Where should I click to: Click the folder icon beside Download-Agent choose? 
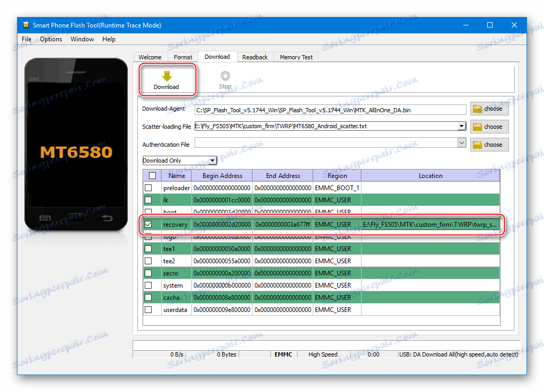477,109
